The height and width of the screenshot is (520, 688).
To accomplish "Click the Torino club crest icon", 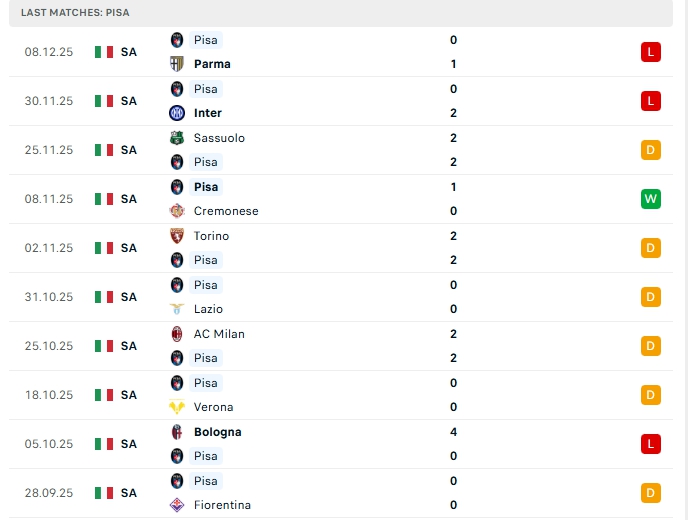I will pyautogui.click(x=177, y=236).
